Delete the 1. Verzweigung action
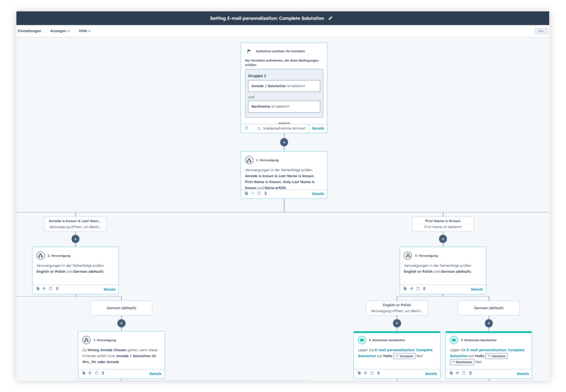The width and height of the screenshot is (566, 392). (x=266, y=193)
